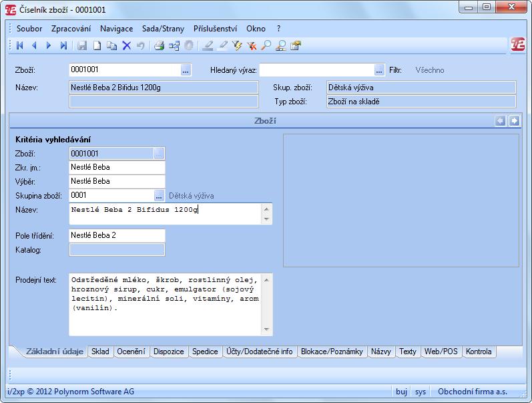Create a new blank record
Viewport: 532px width, 403px height.
pos(97,45)
